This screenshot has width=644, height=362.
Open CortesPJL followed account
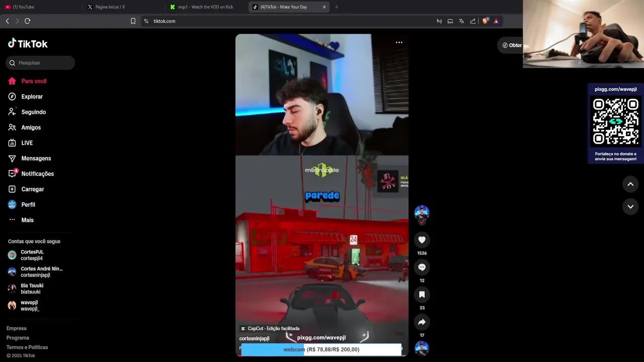click(26, 255)
